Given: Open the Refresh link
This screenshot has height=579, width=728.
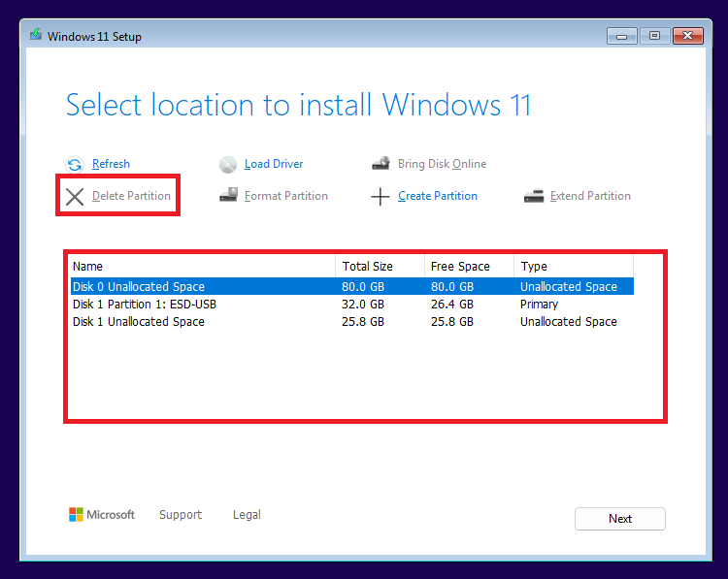Looking at the screenshot, I should pos(111,164).
